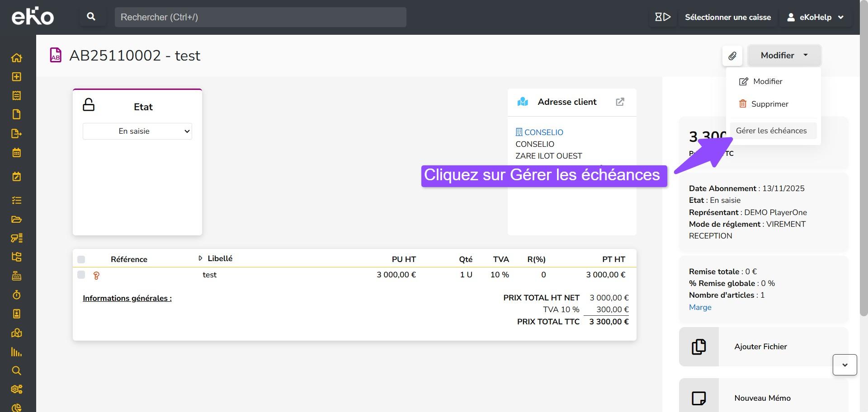Check the checkbox for the test line
This screenshot has width=868, height=412.
81,275
